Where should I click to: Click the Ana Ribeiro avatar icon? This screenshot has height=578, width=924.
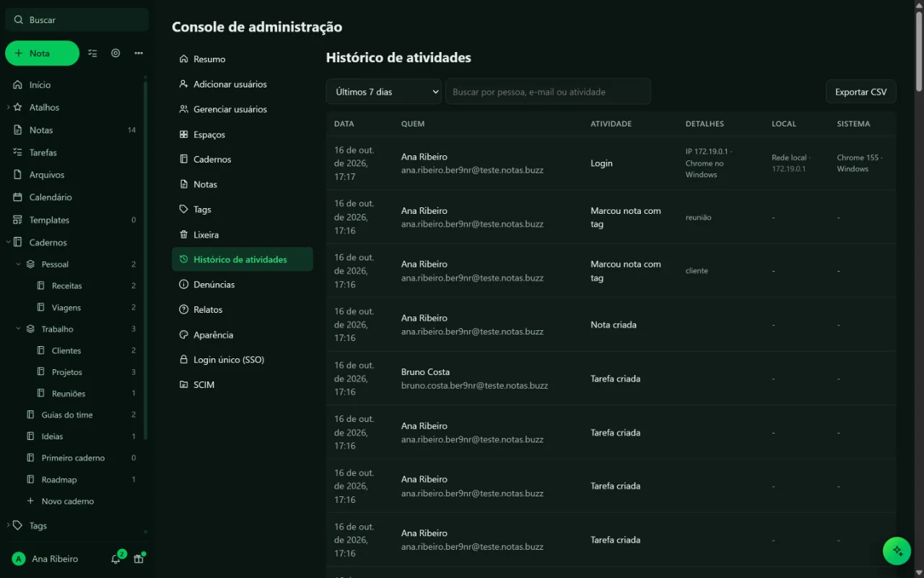tap(19, 558)
